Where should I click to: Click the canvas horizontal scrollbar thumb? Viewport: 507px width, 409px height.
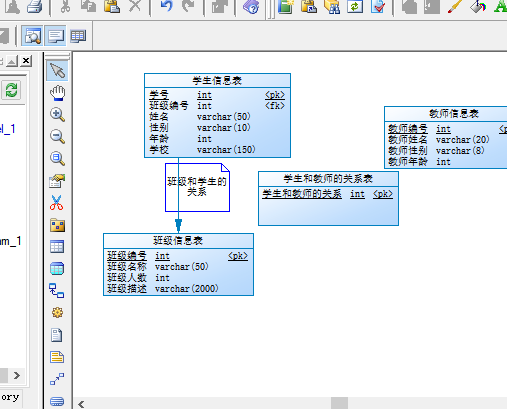point(339,403)
